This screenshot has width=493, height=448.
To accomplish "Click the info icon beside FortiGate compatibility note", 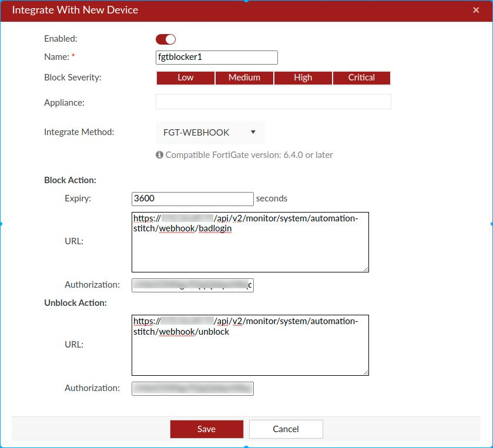I will pos(159,155).
